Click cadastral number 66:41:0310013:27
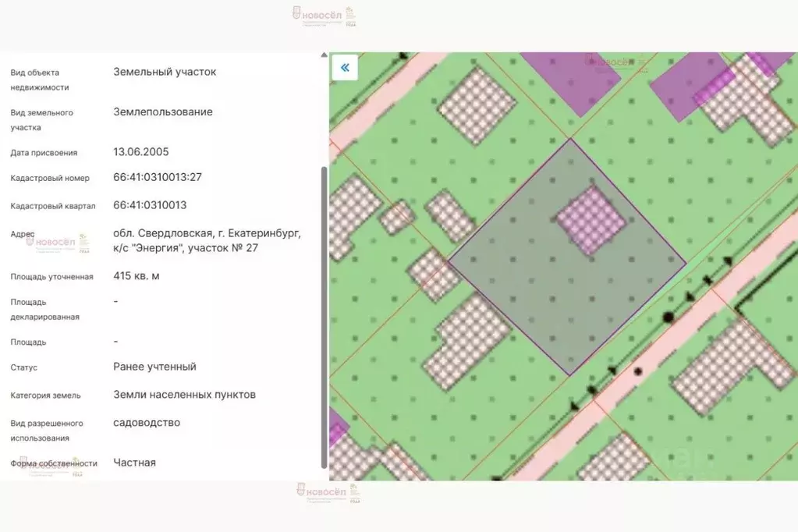Screen dimensions: 798x532 158,177
